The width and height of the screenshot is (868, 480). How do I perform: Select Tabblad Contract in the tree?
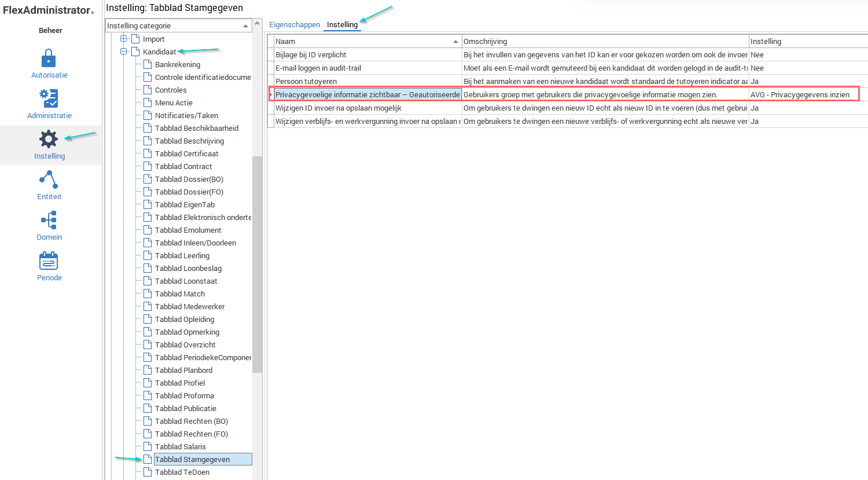tap(183, 166)
